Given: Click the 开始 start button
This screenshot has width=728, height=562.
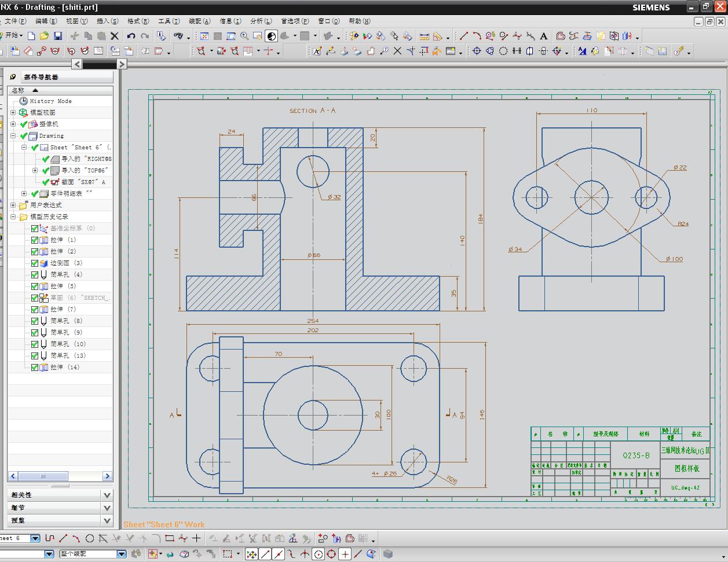Looking at the screenshot, I should (12, 36).
